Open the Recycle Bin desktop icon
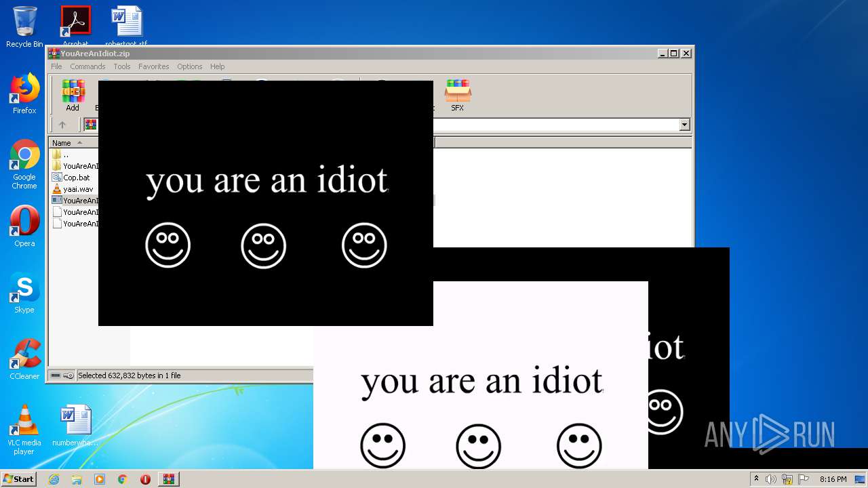 [24, 27]
